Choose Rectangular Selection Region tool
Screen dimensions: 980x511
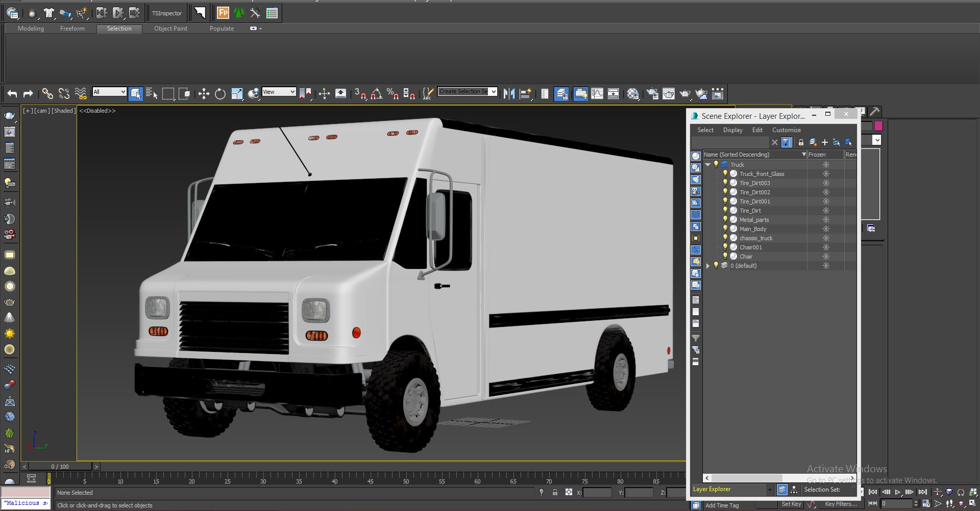coord(168,93)
